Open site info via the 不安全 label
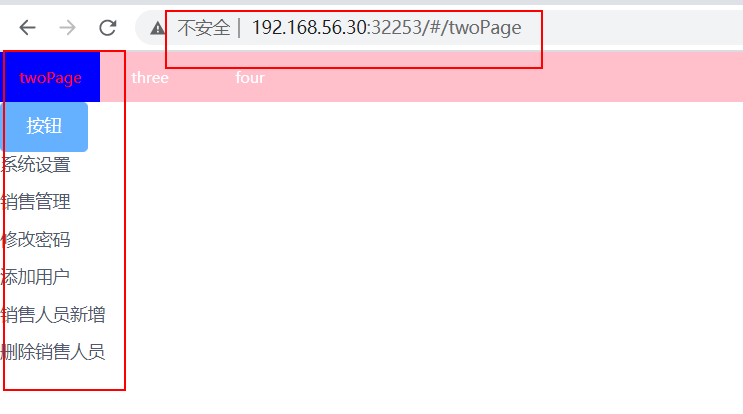Viewport: 743px width, 414px height. coord(204,28)
